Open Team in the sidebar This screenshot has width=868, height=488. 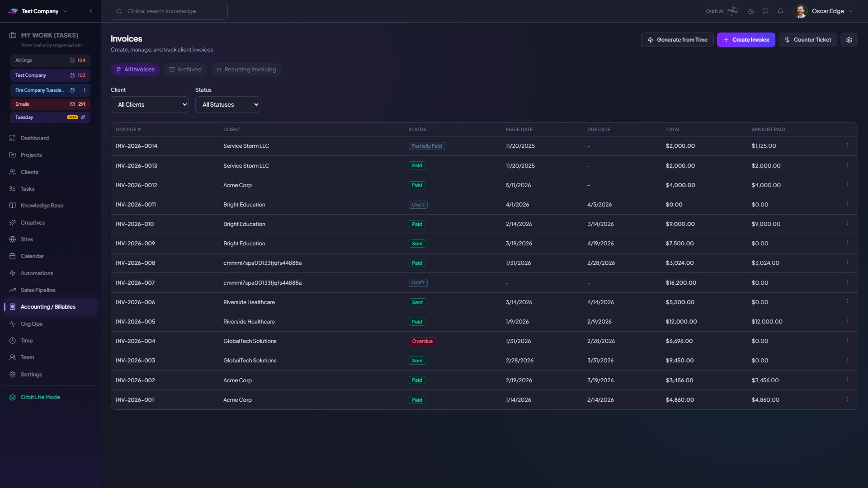pyautogui.click(x=50, y=357)
